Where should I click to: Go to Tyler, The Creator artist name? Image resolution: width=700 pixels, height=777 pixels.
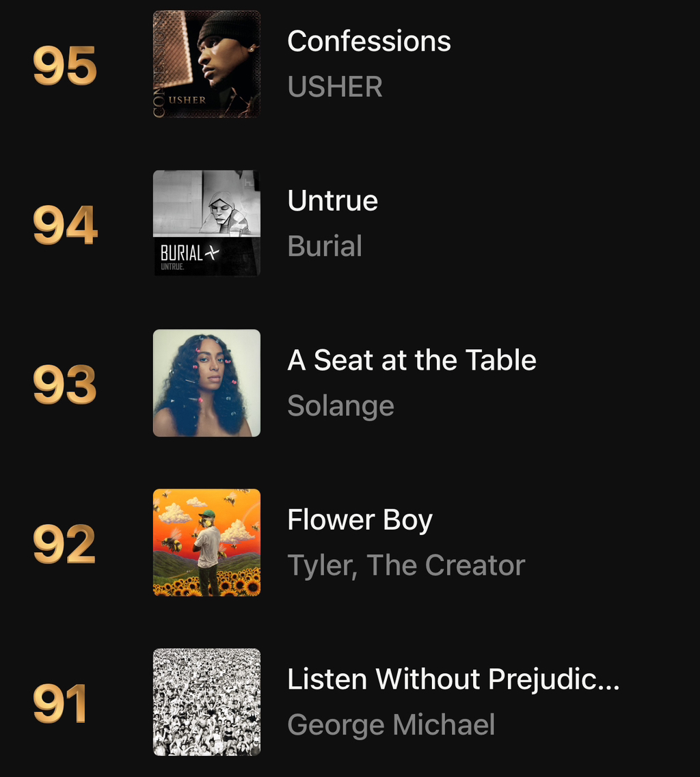[x=407, y=566]
